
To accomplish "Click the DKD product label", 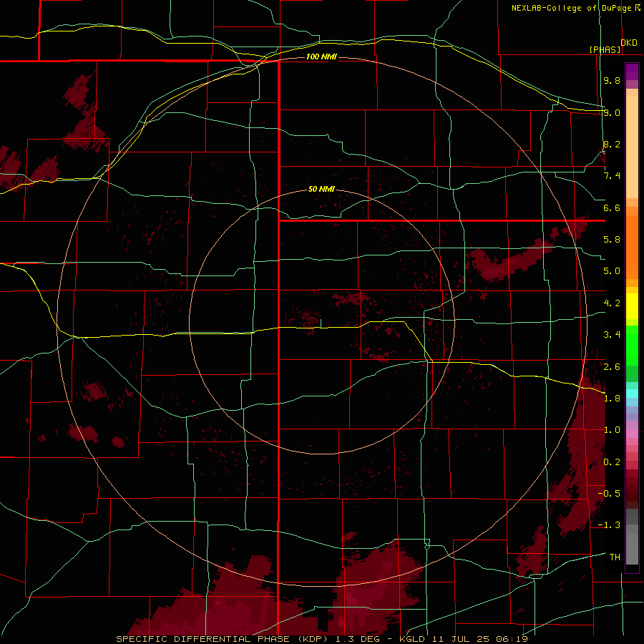I will point(629,43).
